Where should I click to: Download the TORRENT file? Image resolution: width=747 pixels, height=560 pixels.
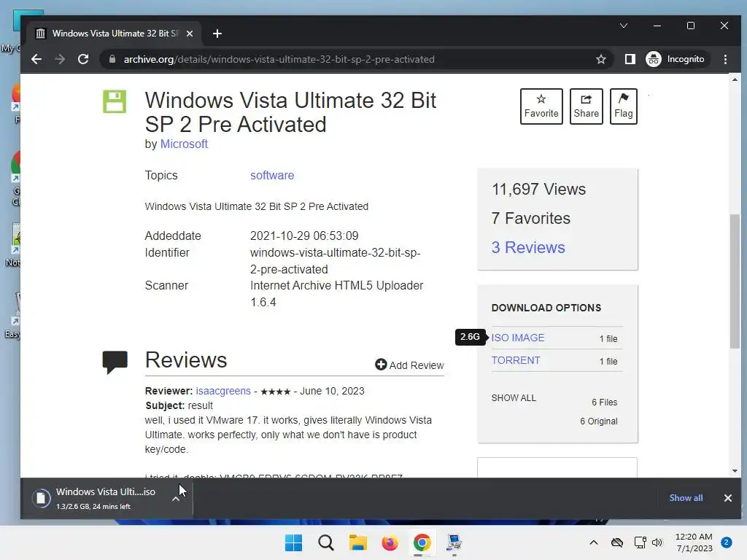516,360
